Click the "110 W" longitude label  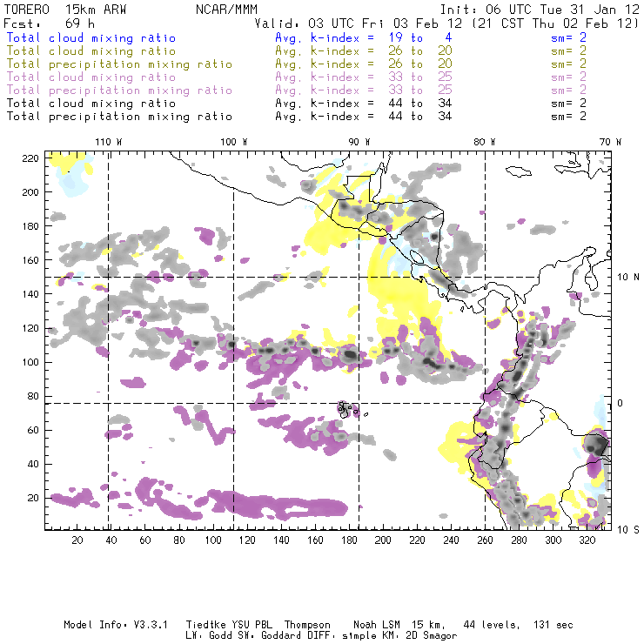coord(109,142)
